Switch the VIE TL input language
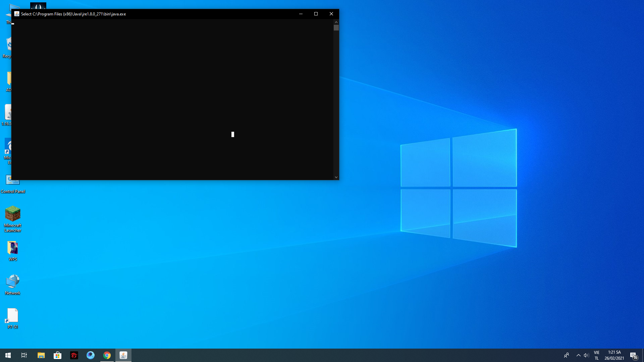Viewport: 644px width, 362px height. pos(597,355)
